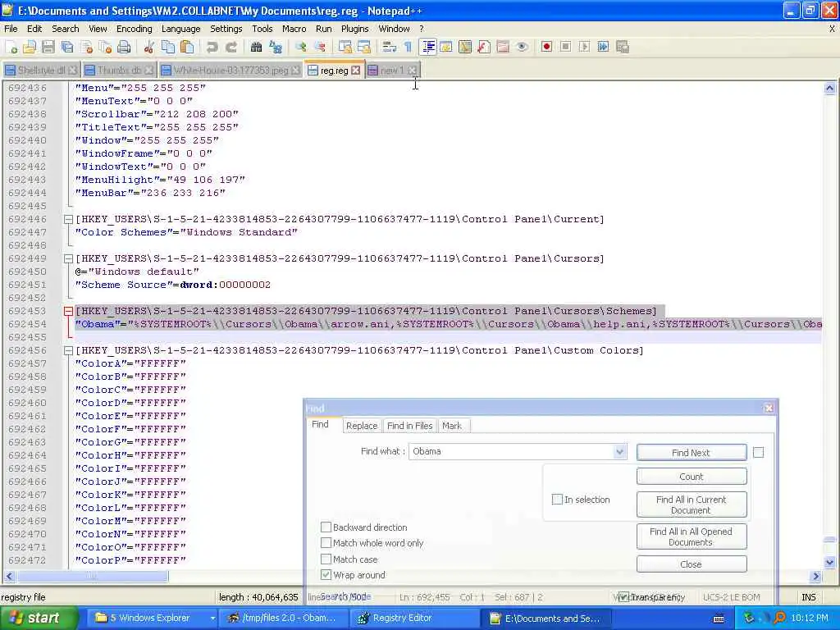Toggle the Show Indent Guide icon
The width and height of the screenshot is (840, 630).
click(428, 47)
